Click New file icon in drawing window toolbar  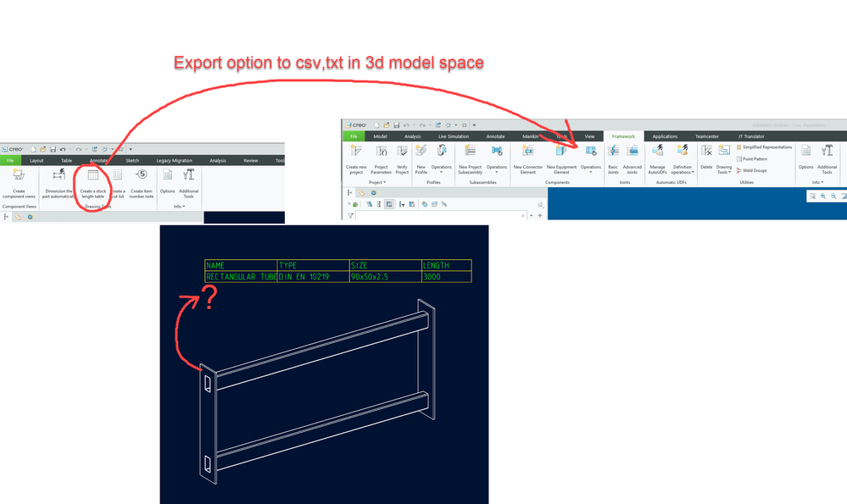pos(33,149)
